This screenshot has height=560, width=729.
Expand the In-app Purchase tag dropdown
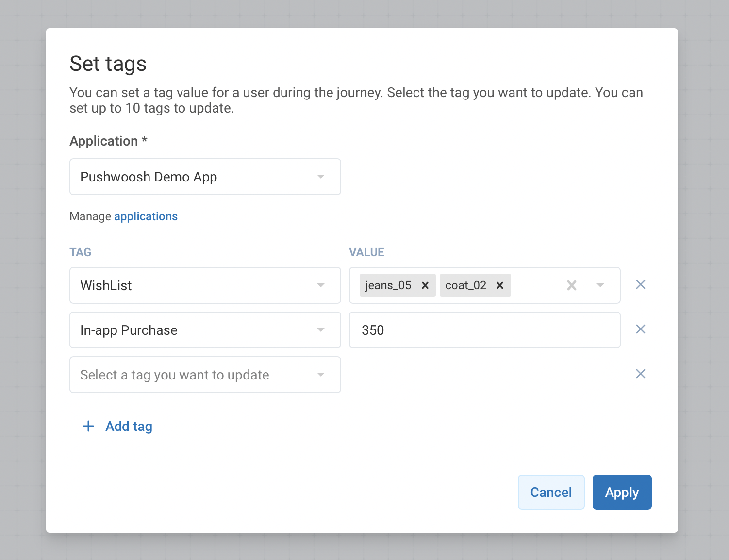pos(321,330)
